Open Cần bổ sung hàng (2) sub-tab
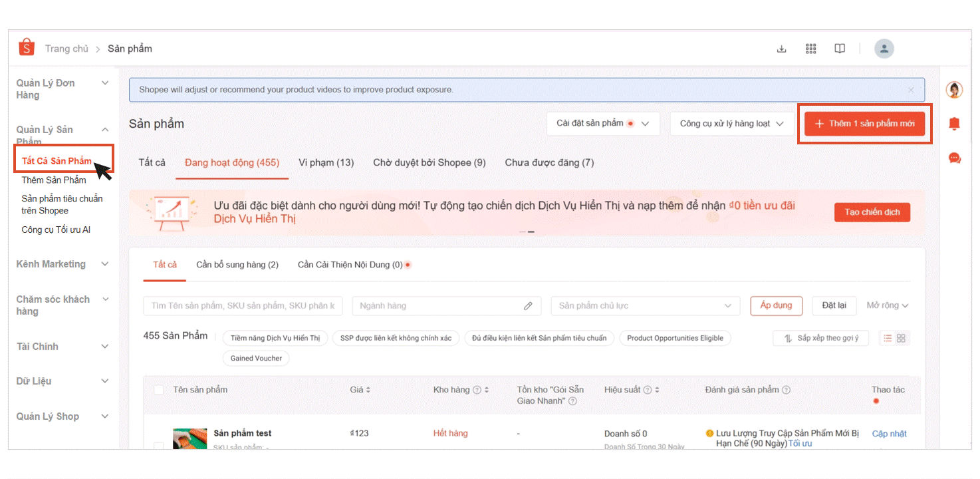The image size is (980, 479). point(237,265)
